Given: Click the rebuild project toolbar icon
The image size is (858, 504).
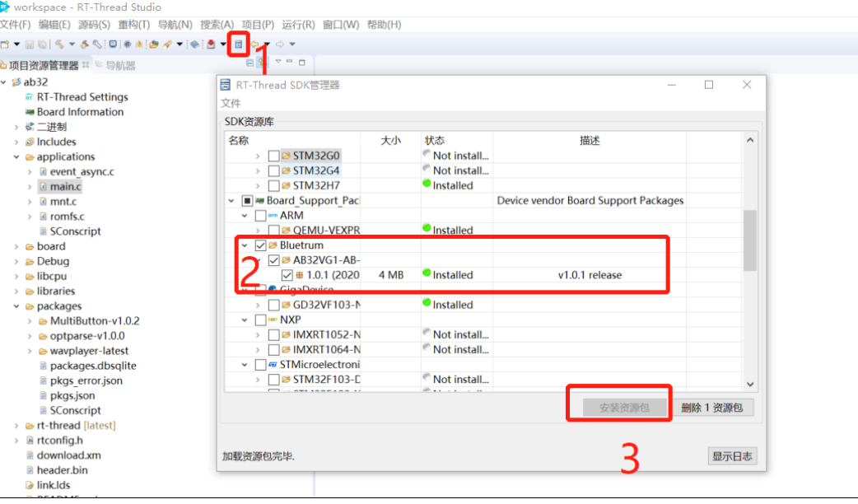Looking at the screenshot, I should [x=84, y=44].
